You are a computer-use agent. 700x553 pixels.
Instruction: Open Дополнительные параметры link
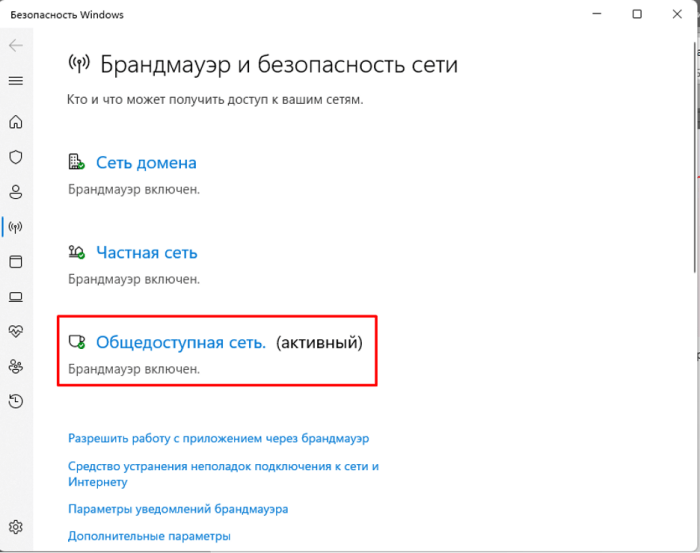(149, 536)
